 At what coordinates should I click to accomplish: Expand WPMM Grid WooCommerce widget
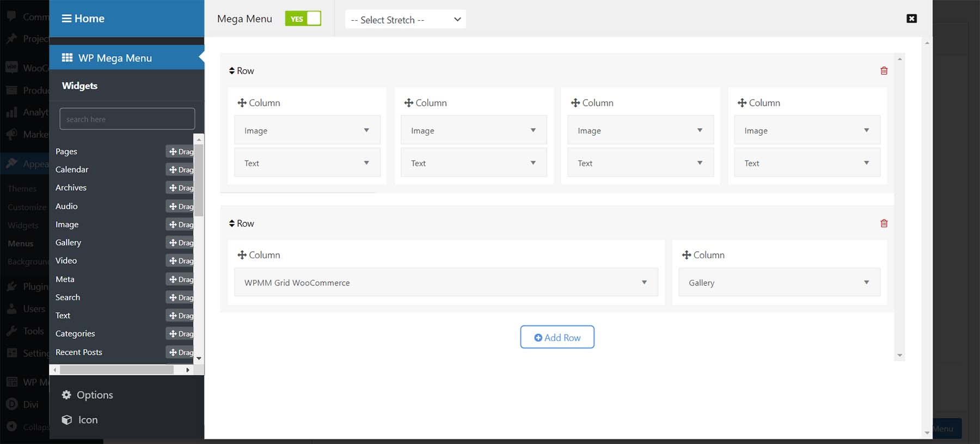(x=644, y=282)
